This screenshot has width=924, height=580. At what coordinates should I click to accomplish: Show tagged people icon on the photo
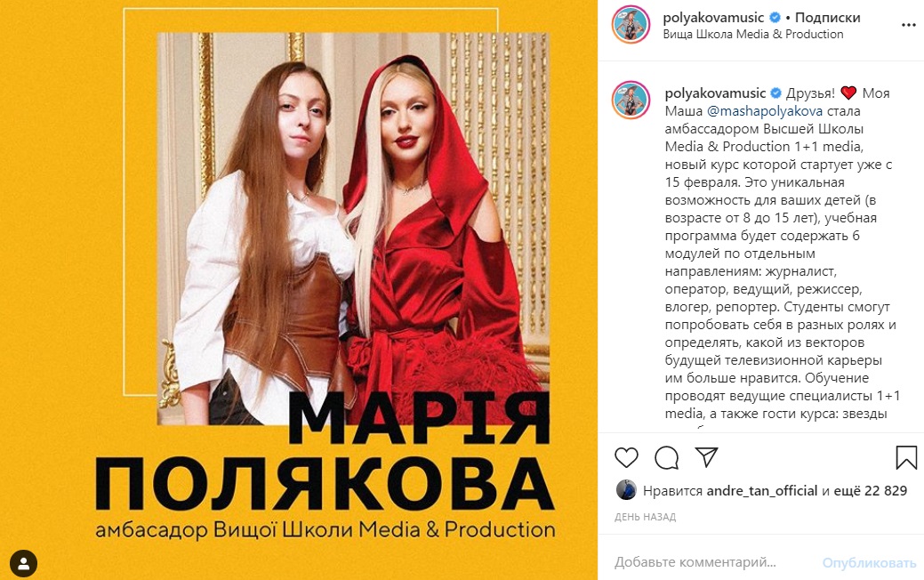(24, 564)
